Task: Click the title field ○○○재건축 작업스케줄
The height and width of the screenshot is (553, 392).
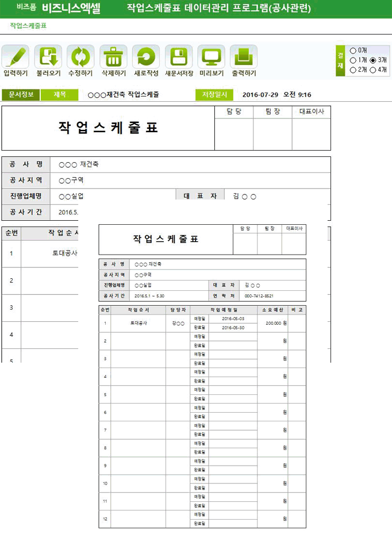Action: click(124, 94)
